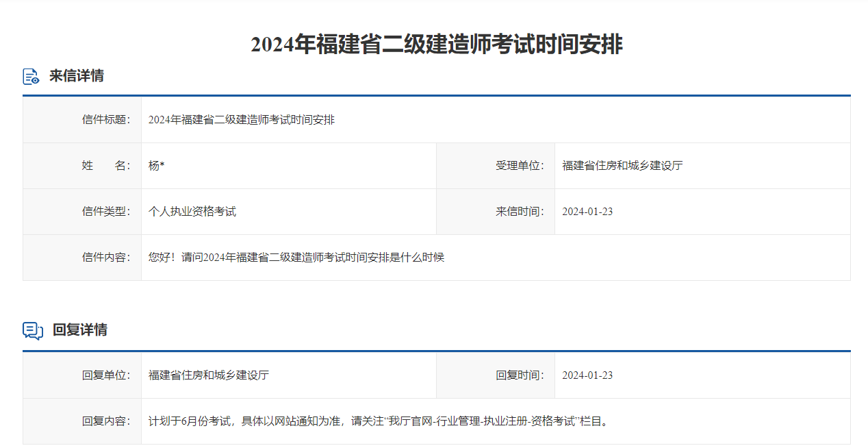Click the 回复时间 date 2024-01-23

click(587, 375)
